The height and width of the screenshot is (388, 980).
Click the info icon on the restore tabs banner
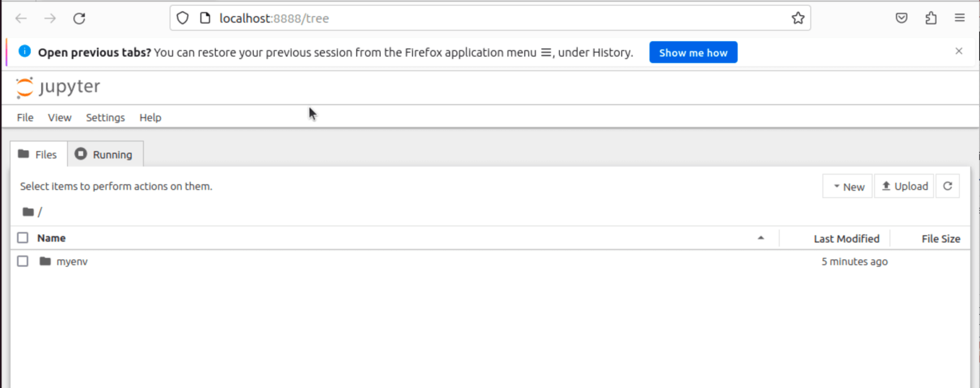click(24, 51)
